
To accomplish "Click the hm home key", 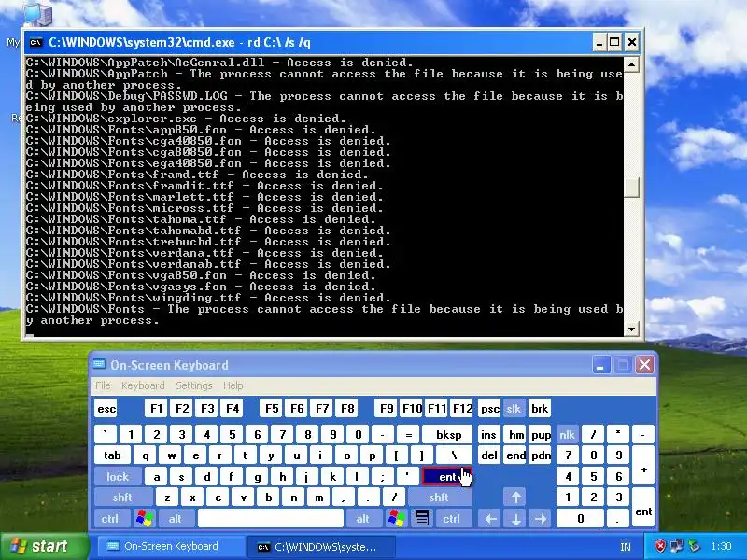I will (x=516, y=434).
